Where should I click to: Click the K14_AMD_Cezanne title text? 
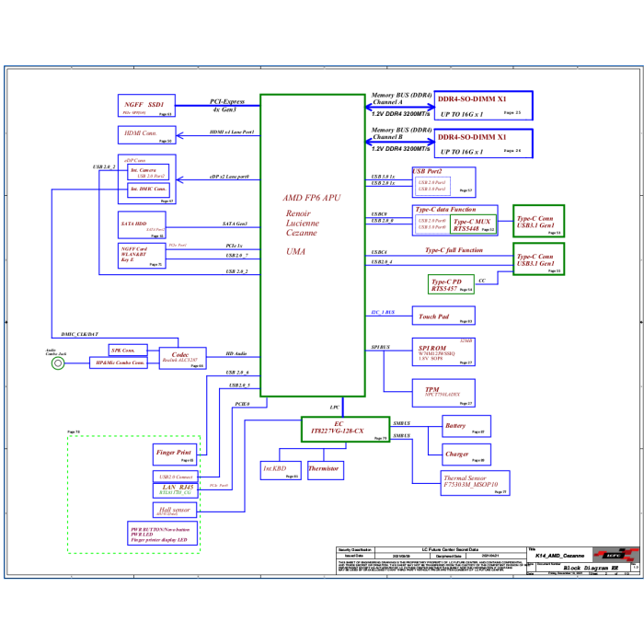coord(559,556)
